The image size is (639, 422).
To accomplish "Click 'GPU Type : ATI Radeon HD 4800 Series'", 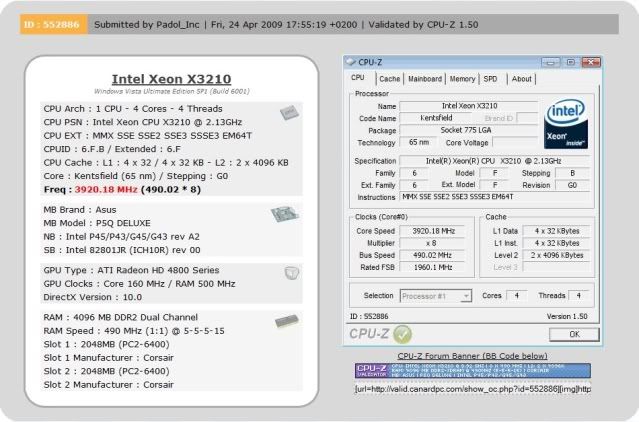I will tap(131, 270).
